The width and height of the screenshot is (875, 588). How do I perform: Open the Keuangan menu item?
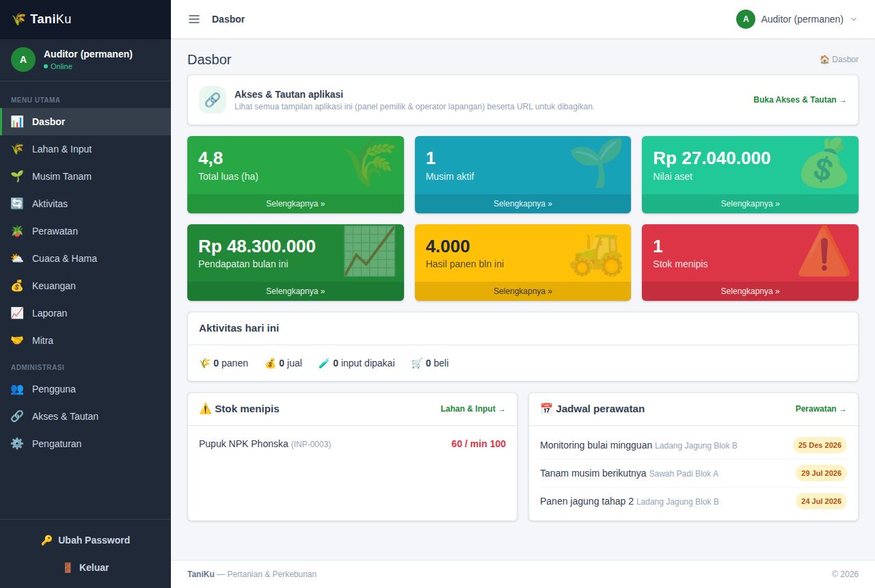click(85, 286)
